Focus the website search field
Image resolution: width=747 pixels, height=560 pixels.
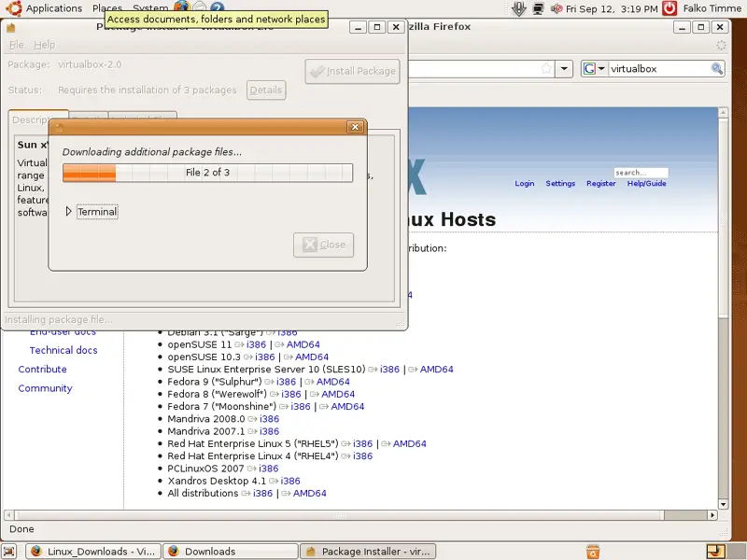pos(641,173)
